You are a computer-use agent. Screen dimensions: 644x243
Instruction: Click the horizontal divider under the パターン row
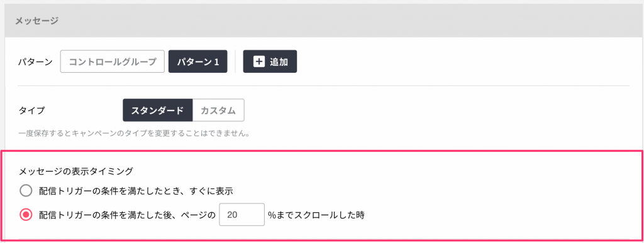point(323,85)
